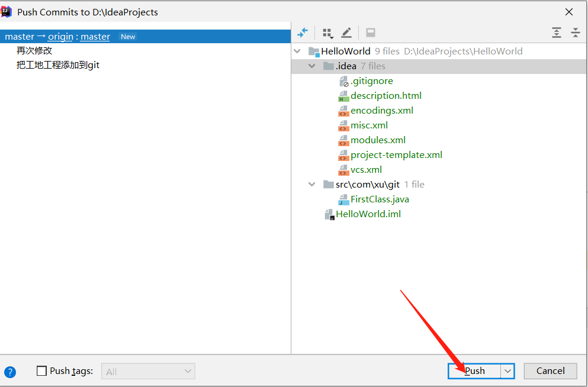Select the description.html file name
Image resolution: width=588 pixels, height=387 pixels.
coord(386,96)
